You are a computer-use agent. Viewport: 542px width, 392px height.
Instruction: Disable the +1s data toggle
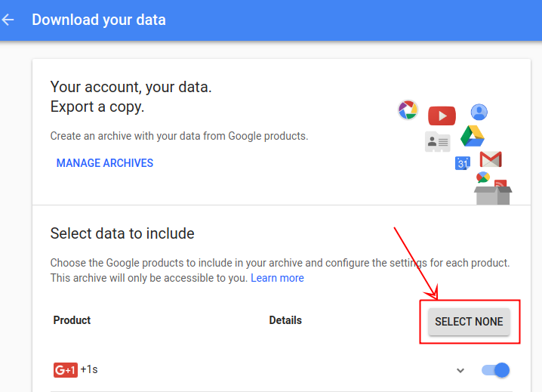(495, 370)
